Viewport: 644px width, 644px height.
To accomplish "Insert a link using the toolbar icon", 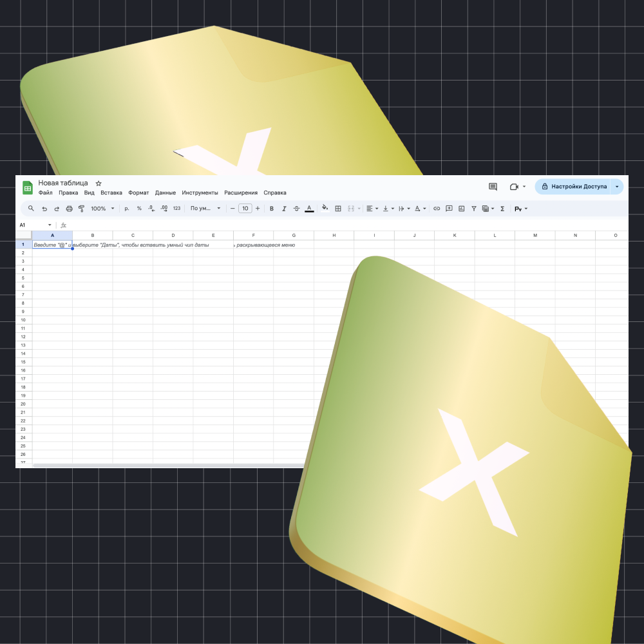I will click(x=436, y=209).
